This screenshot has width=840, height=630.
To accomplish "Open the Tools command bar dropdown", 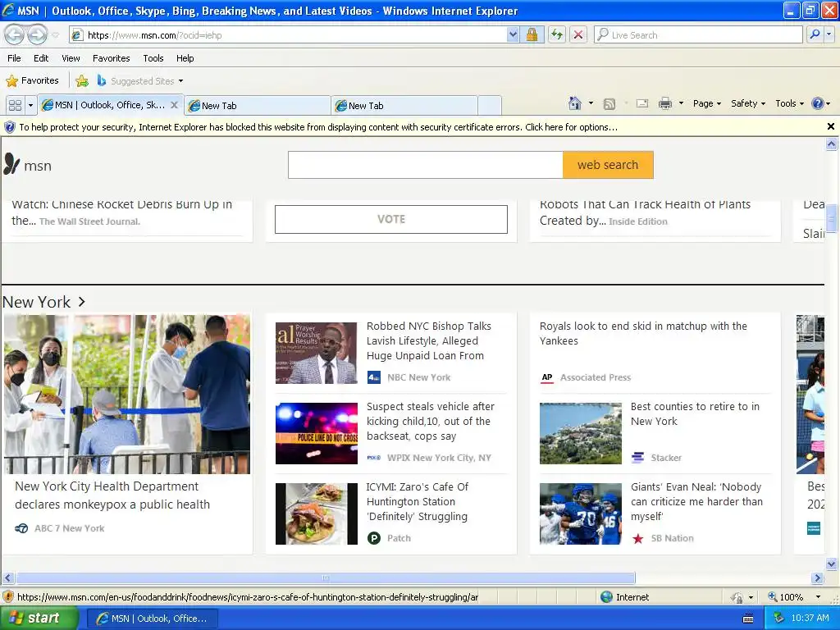I will point(790,103).
